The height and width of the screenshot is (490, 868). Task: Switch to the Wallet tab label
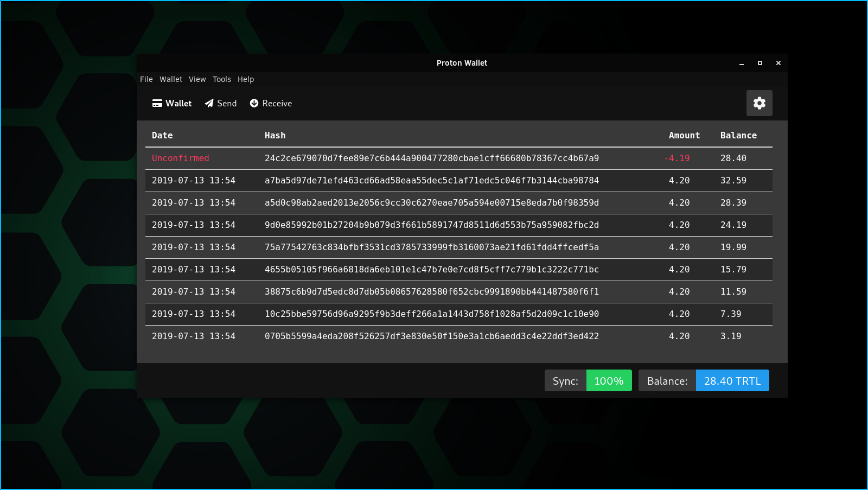point(178,103)
